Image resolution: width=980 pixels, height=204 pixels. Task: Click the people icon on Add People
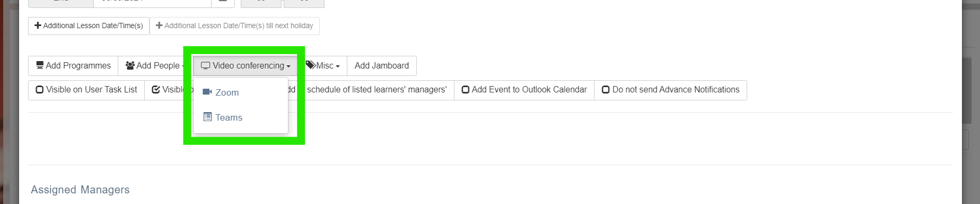(x=130, y=65)
